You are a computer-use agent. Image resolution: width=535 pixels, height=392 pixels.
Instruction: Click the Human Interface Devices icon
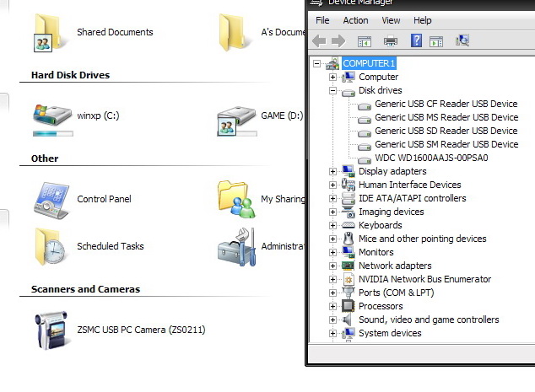click(348, 185)
